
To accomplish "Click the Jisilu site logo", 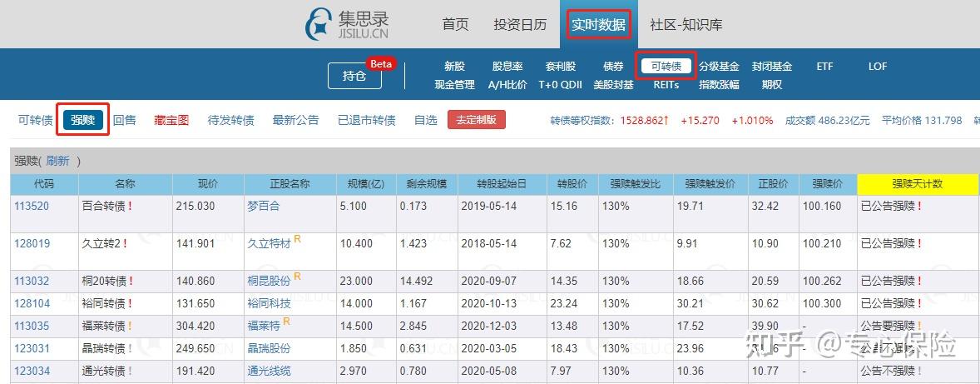I will tap(347, 24).
